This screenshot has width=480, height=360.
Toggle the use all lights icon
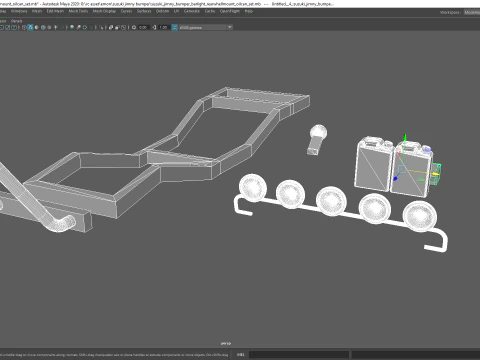coord(56,27)
